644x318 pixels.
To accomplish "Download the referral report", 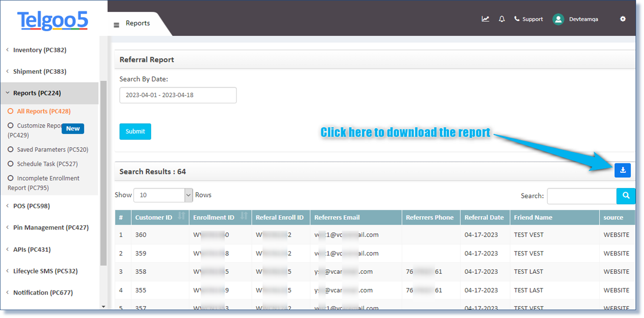I will point(623,170).
